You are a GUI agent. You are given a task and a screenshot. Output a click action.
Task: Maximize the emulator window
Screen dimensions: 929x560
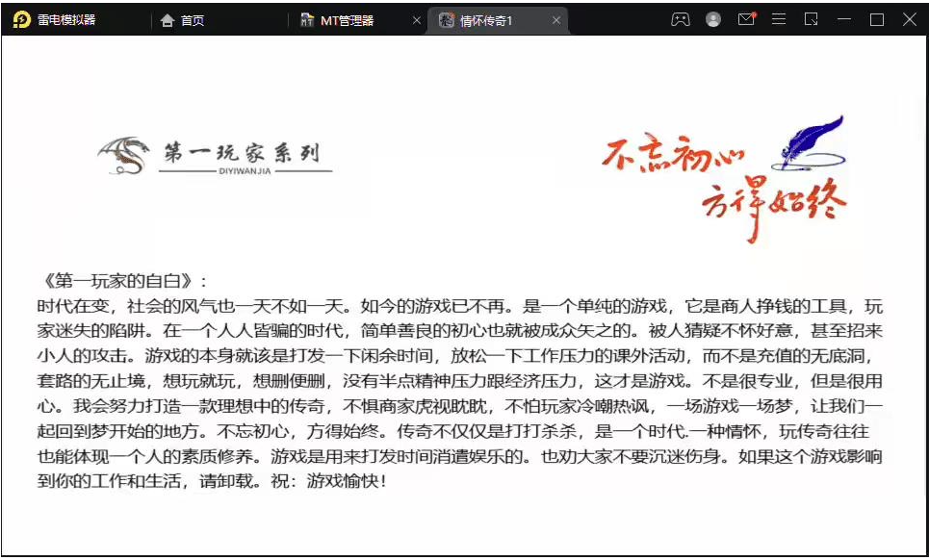coord(877,19)
